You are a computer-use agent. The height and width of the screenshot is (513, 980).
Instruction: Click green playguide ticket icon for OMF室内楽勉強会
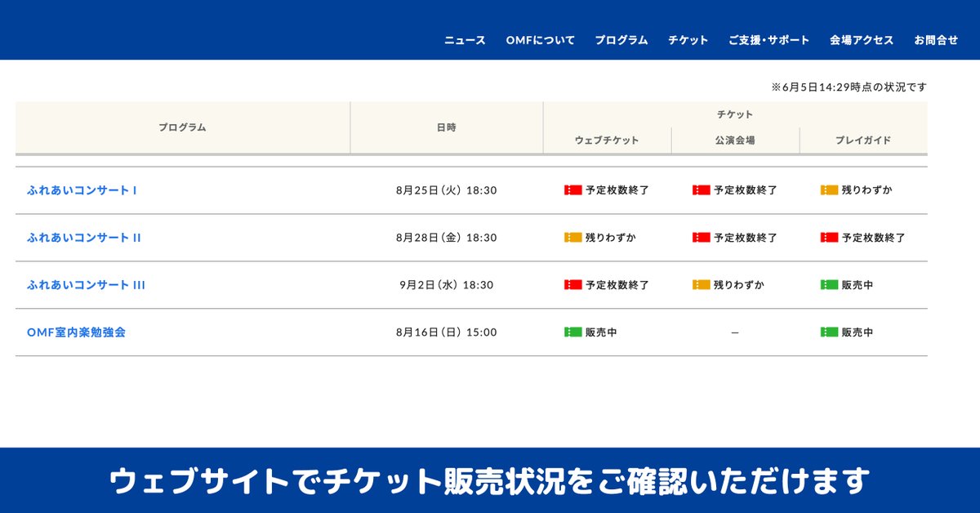pos(829,332)
